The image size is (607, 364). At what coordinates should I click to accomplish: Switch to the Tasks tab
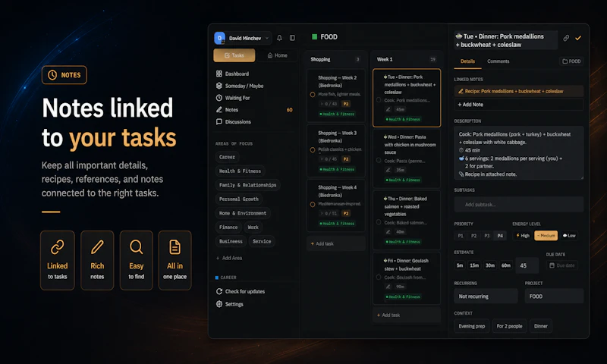tap(234, 55)
